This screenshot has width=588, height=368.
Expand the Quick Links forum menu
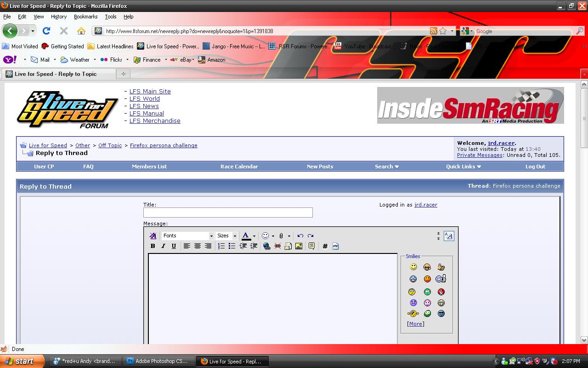(x=464, y=167)
